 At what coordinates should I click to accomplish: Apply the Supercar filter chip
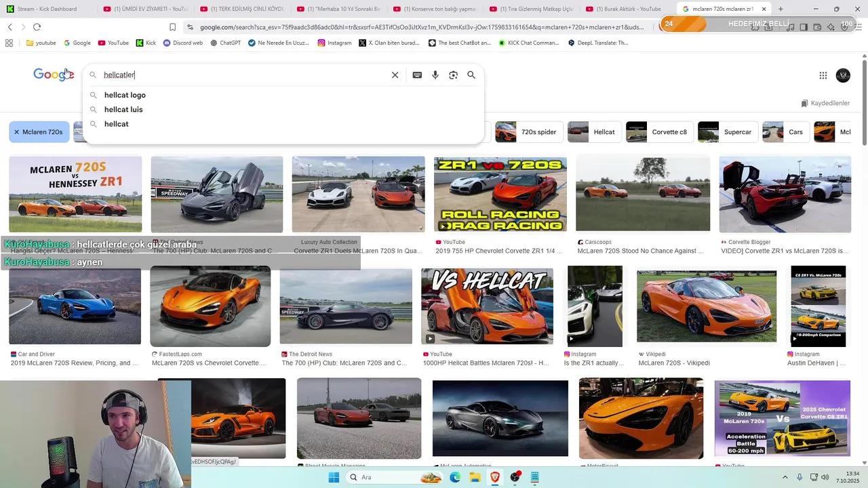tap(728, 132)
